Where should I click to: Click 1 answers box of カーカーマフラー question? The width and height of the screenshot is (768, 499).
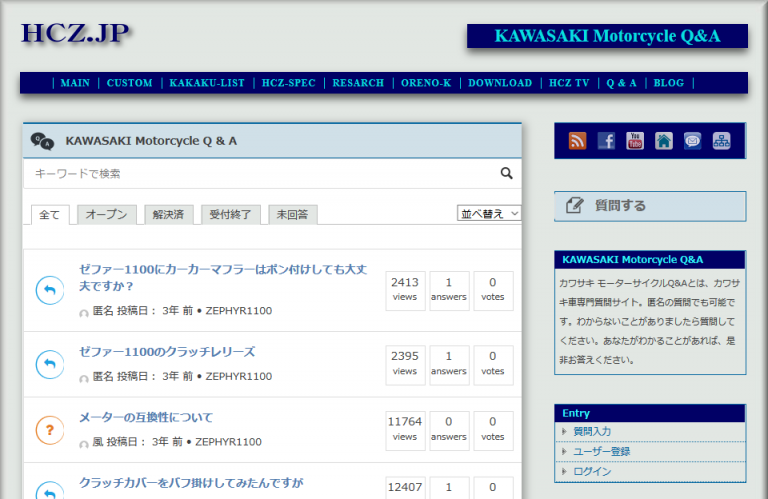coord(449,291)
